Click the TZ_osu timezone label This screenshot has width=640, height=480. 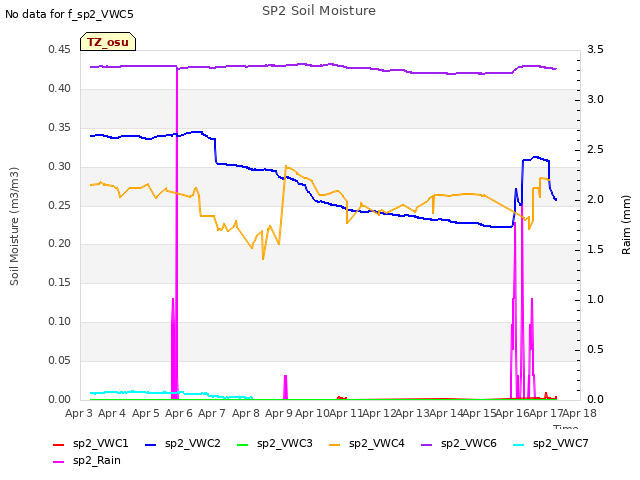click(108, 42)
